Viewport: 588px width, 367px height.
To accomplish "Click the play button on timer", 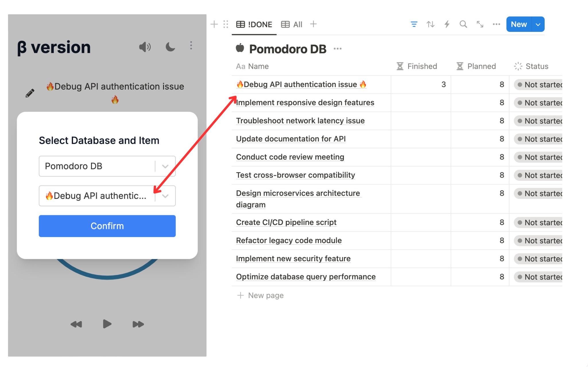I will pyautogui.click(x=107, y=325).
